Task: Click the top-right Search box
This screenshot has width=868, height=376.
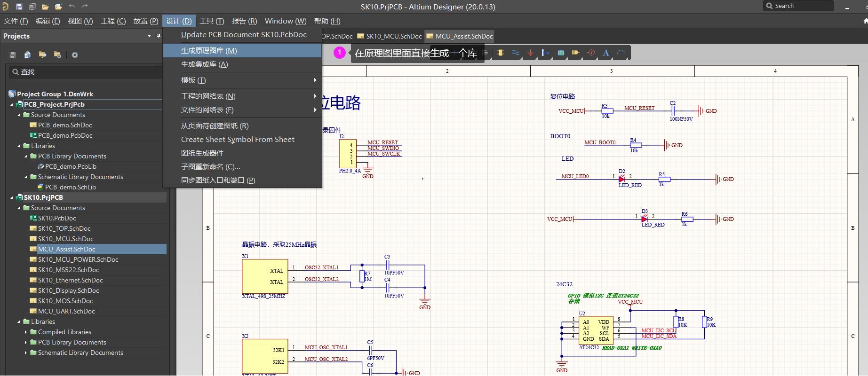Action: pyautogui.click(x=798, y=6)
